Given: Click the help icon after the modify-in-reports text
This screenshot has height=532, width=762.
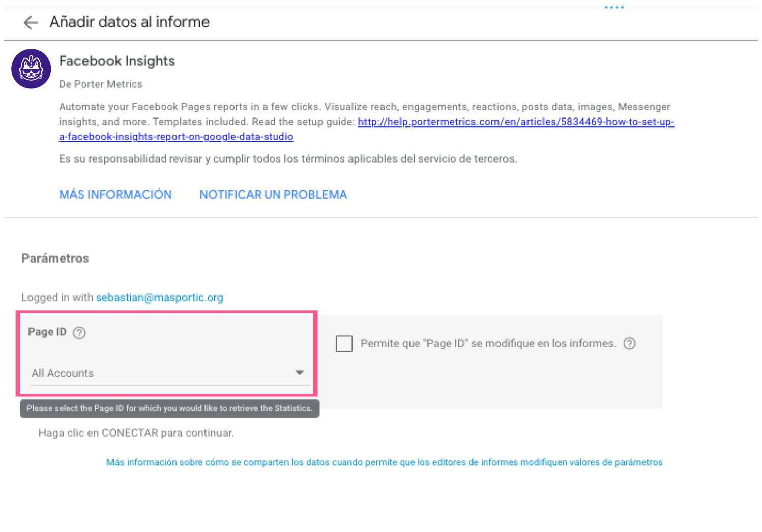Looking at the screenshot, I should click(629, 343).
